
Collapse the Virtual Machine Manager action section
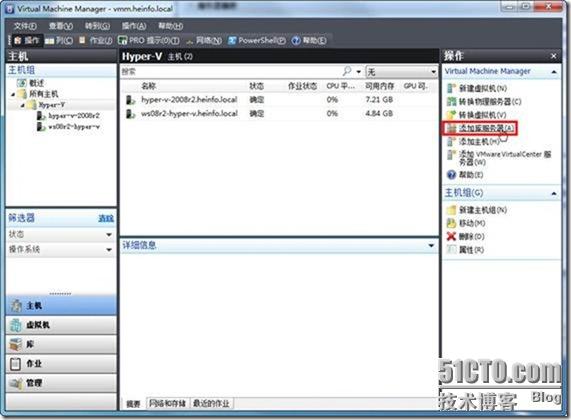(554, 72)
